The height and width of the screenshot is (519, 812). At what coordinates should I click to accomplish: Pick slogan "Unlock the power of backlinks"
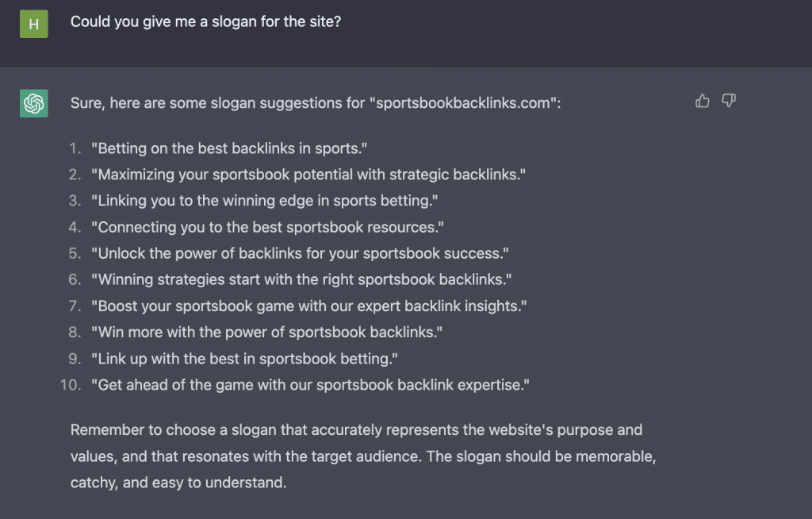point(300,254)
